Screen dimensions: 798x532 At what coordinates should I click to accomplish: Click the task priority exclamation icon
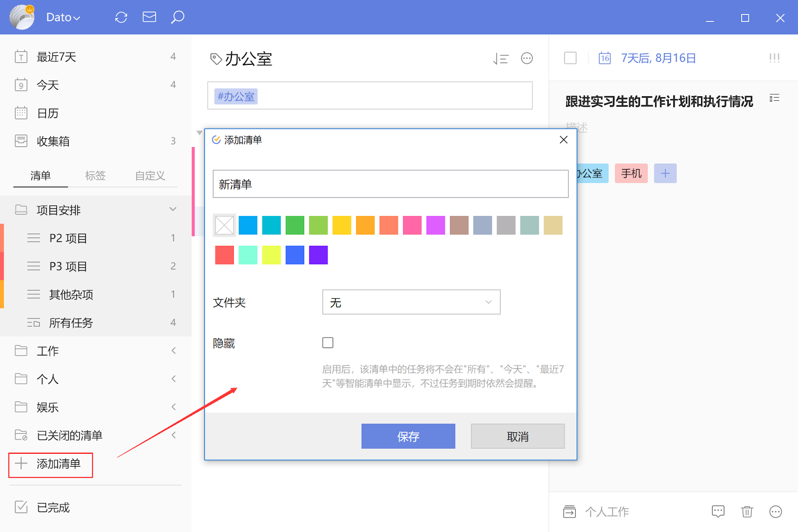[x=774, y=58]
